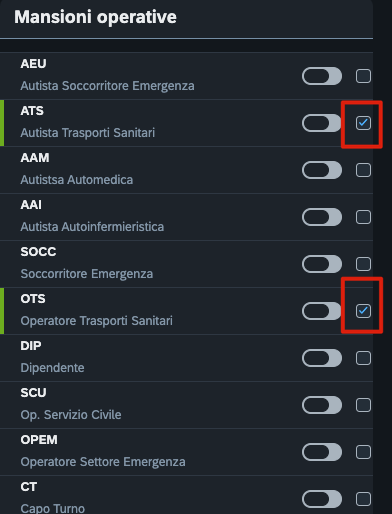The image size is (392, 514).
Task: Select the AAI row checkbox
Action: [x=363, y=217]
